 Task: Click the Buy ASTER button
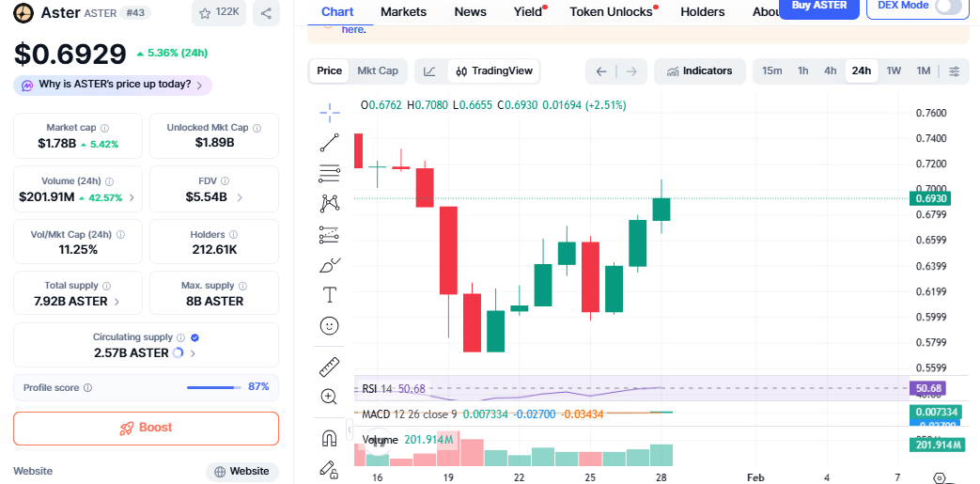tap(820, 7)
